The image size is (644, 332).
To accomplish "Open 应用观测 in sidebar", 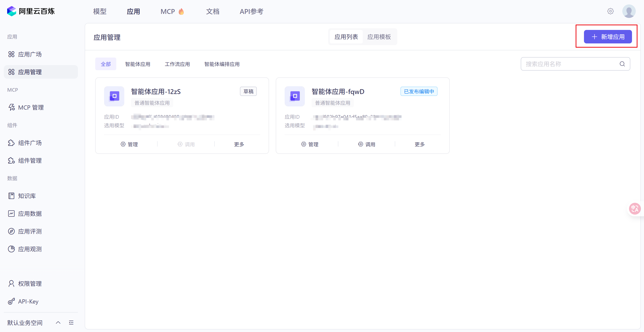I will [30, 249].
